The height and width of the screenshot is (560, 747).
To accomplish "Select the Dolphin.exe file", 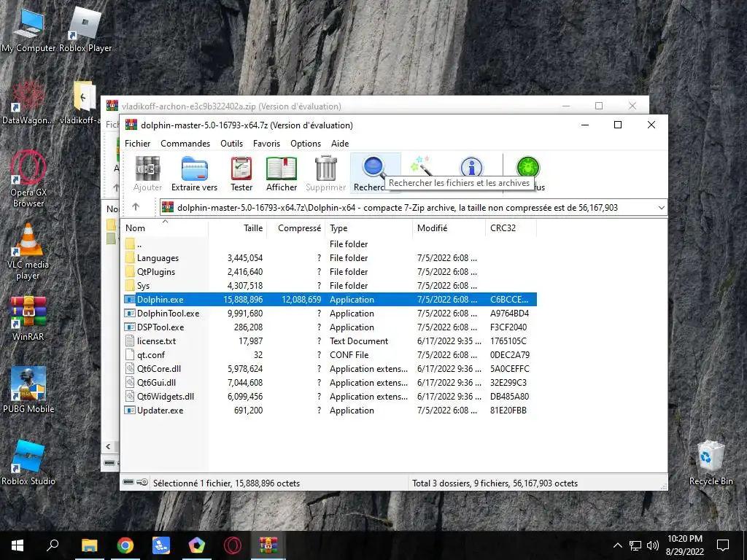I will (x=329, y=299).
